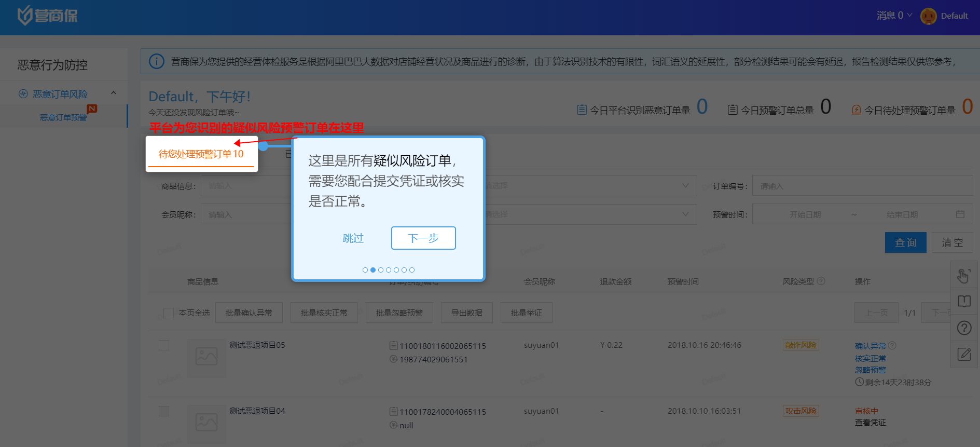
Task: Click the third step dot in guide
Action: 381,270
